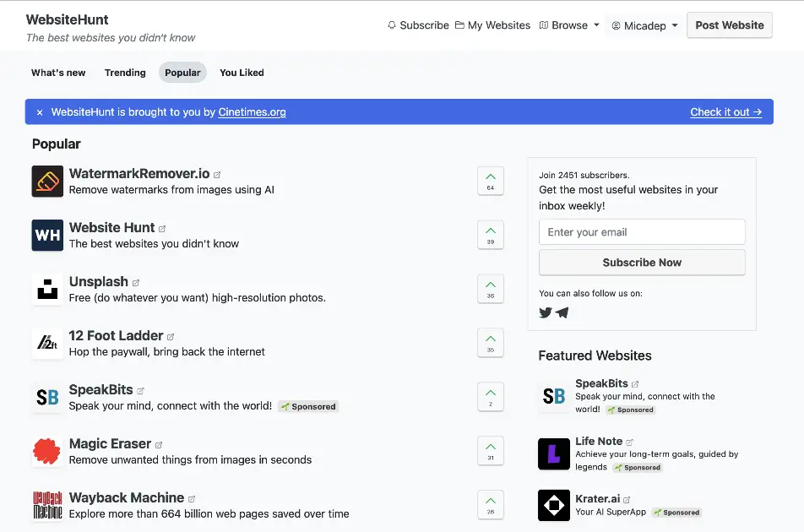The image size is (804, 532).
Task: Click the Krater.ai logo icon
Action: click(554, 505)
